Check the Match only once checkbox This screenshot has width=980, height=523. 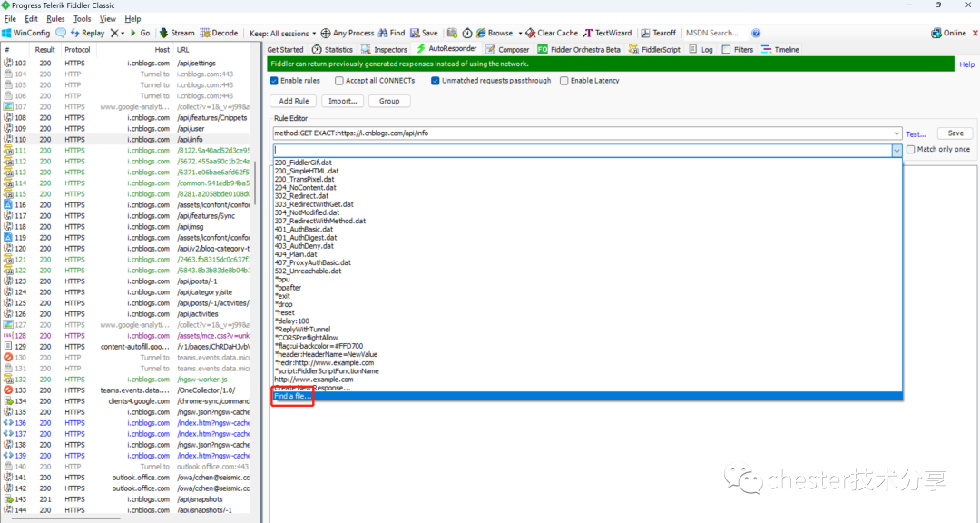pos(911,150)
